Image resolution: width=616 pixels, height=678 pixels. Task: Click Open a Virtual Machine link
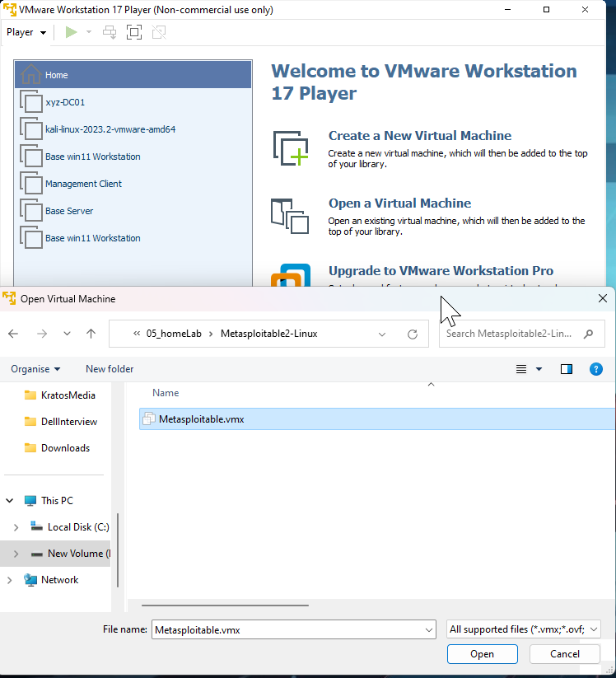[399, 203]
